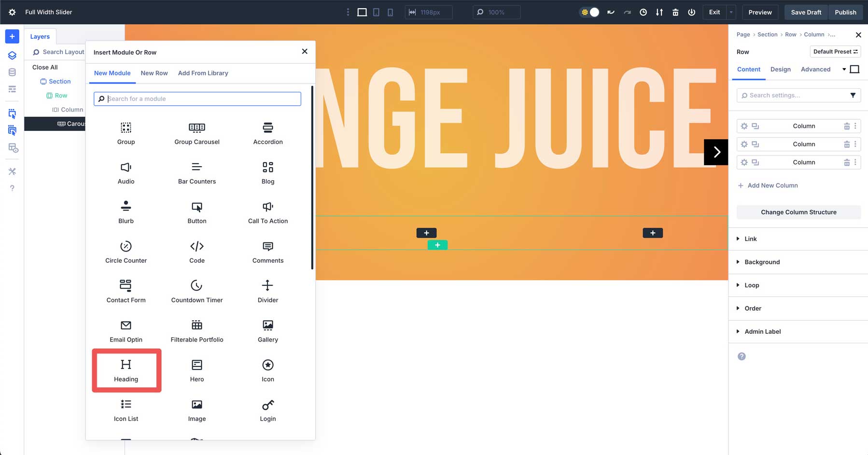868x455 pixels.
Task: Expand the Background settings section
Action: (761, 262)
